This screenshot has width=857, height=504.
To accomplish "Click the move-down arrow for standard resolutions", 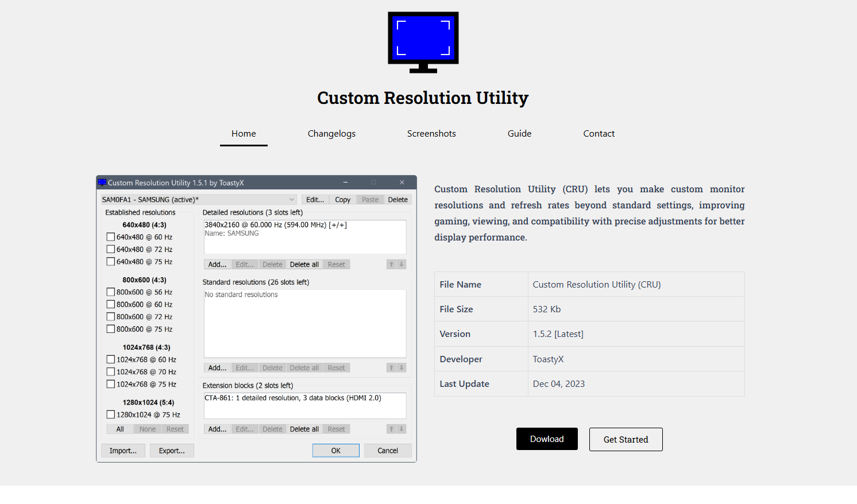I will pos(401,367).
